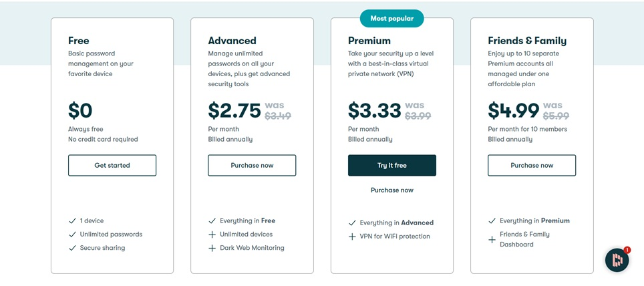Click the crossed-out $3.99 Premium price

[x=418, y=116]
